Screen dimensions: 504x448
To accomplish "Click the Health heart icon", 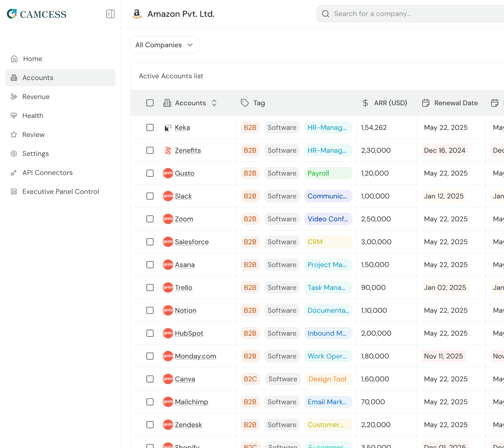I will tap(14, 116).
